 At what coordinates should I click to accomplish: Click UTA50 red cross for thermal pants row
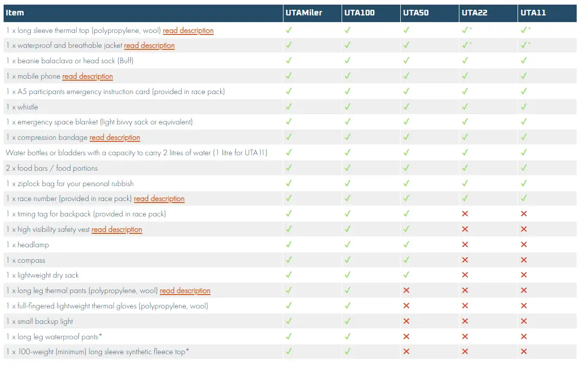406,290
